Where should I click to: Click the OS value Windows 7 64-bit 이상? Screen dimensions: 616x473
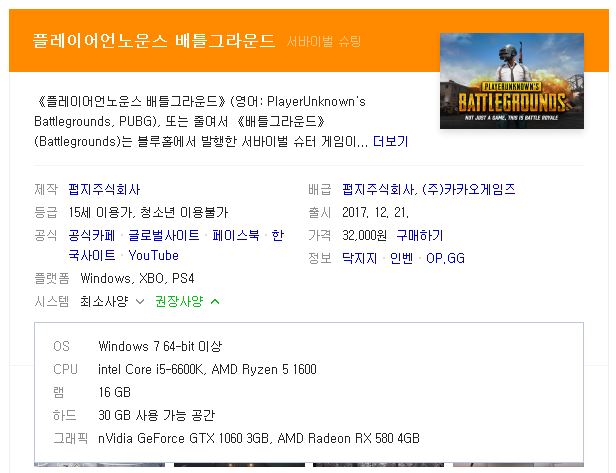[x=160, y=346]
